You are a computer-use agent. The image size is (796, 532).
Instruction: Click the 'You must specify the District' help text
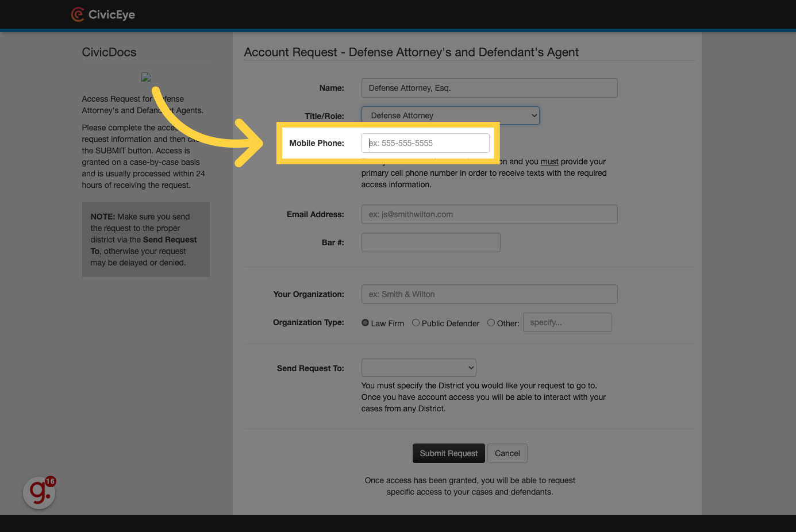483,397
